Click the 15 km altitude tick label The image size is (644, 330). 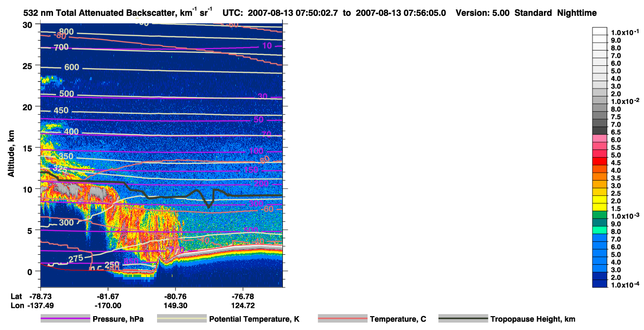(x=28, y=148)
